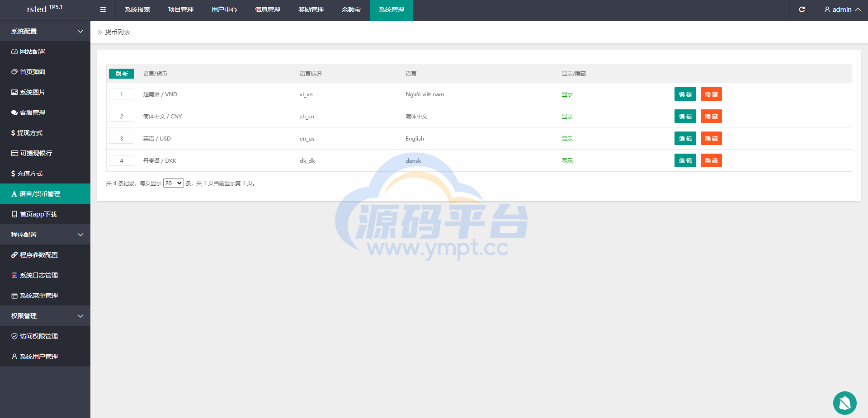Click the 网站配置 gauge icon
The width and height of the screenshot is (868, 418).
click(14, 52)
